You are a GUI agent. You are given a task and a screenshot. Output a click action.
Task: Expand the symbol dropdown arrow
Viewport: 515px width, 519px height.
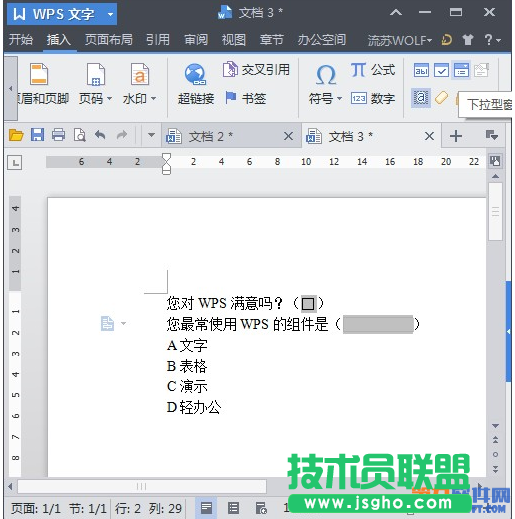339,99
